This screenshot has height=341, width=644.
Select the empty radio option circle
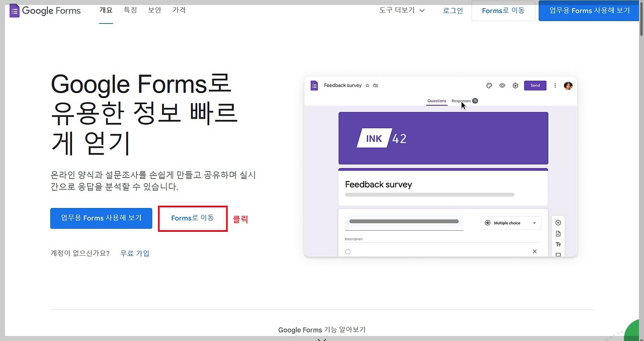(348, 251)
